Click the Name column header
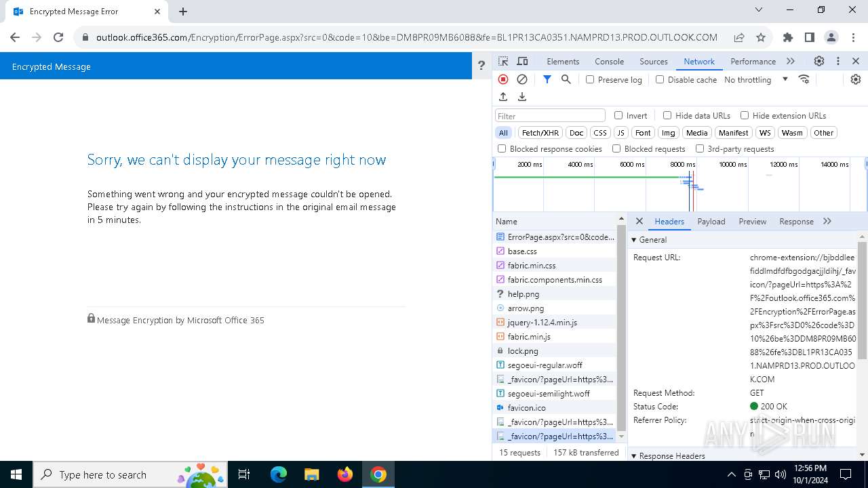This screenshot has height=488, width=868. 554,222
